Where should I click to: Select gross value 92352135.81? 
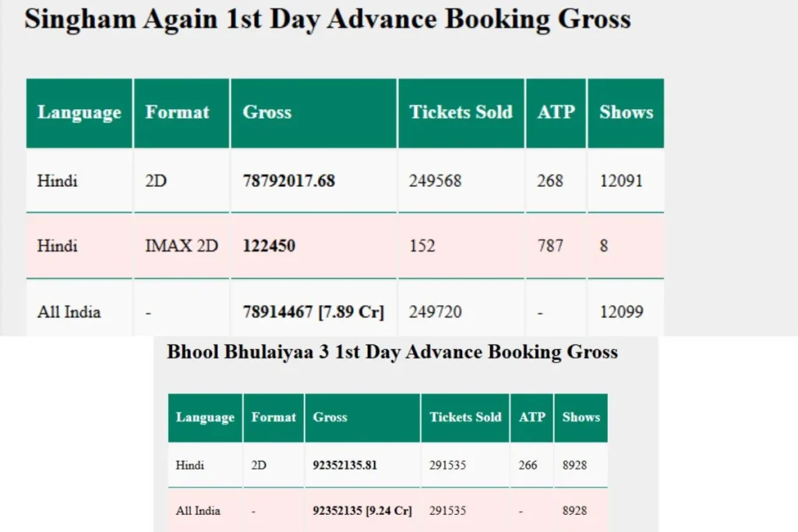[x=344, y=465]
